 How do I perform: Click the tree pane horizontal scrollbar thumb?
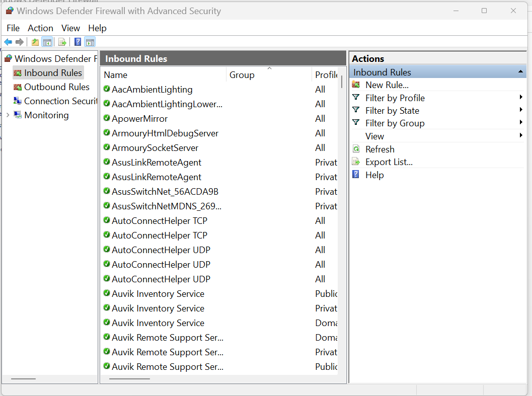(x=23, y=379)
